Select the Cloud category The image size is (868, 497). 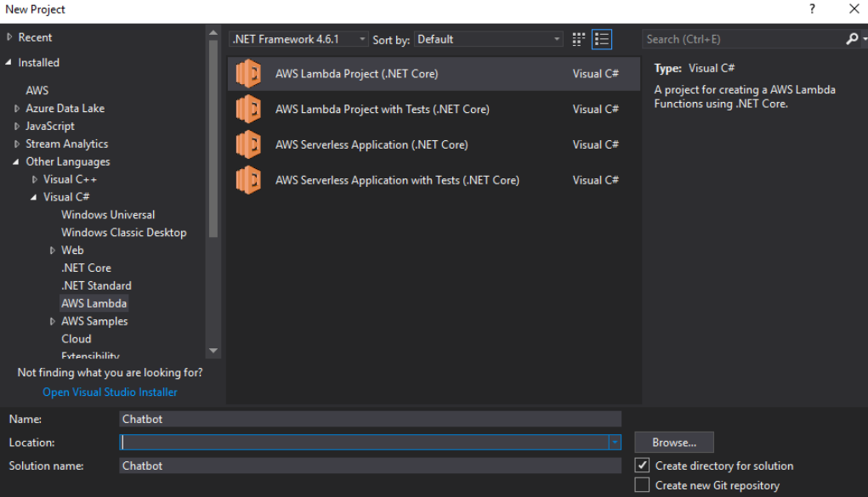click(x=77, y=339)
